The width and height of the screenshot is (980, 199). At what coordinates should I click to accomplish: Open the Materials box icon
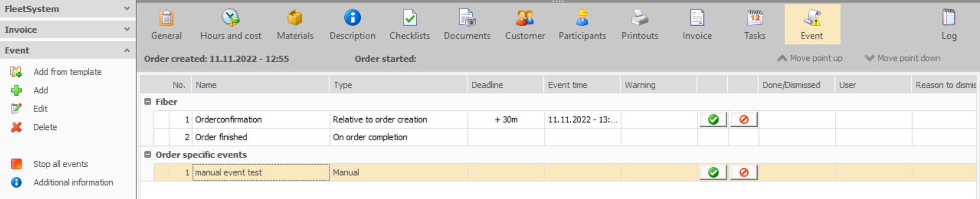point(295,18)
